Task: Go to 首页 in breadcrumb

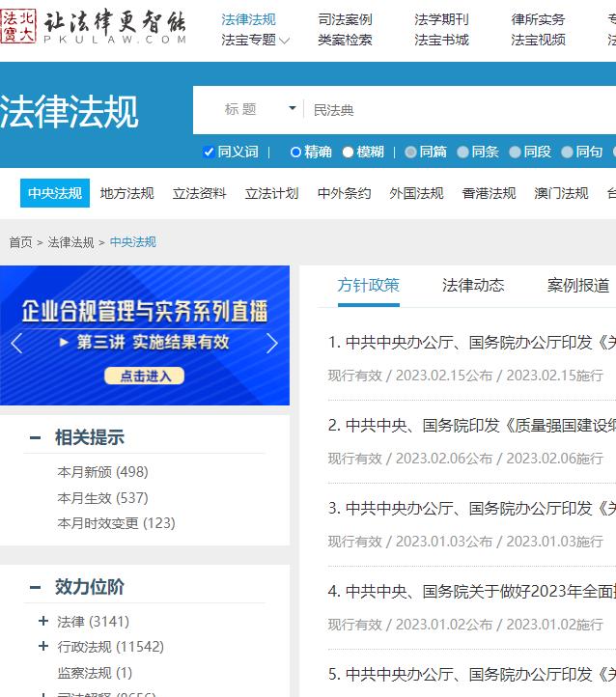Action: point(21,242)
